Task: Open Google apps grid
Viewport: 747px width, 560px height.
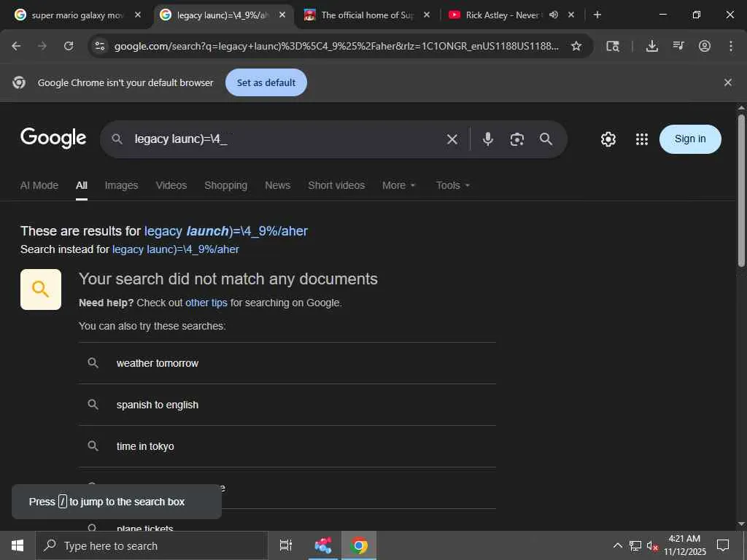Action: pyautogui.click(x=642, y=139)
